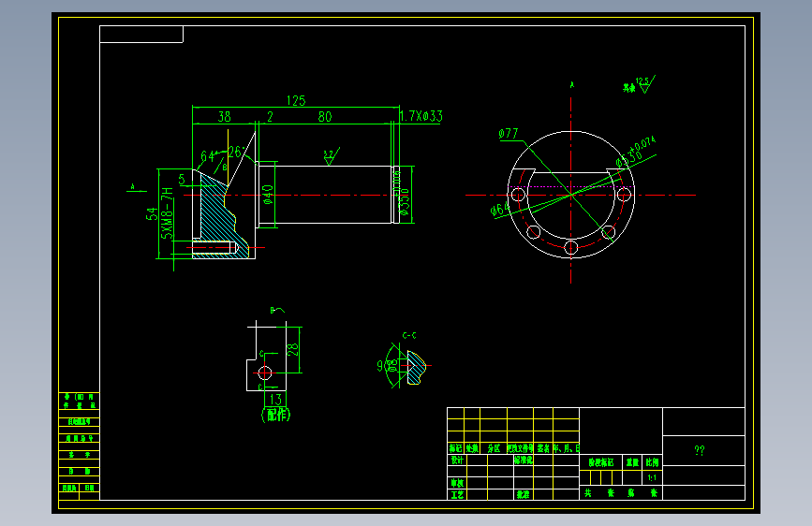
Task: Select the 26 angle dimension
Action: [235, 152]
